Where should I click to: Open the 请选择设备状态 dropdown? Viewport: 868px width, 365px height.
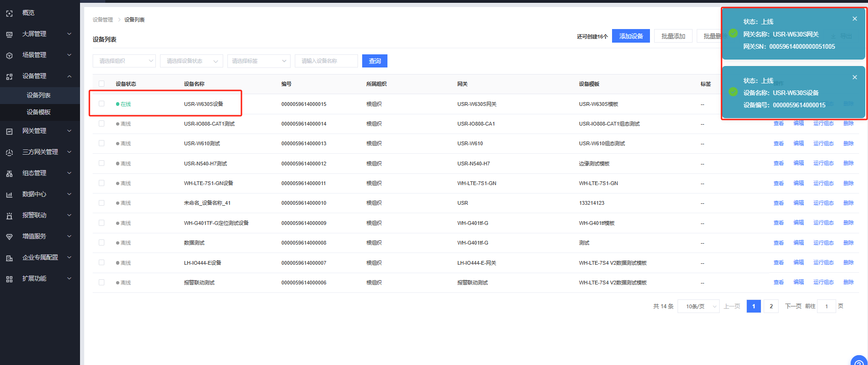tap(191, 61)
